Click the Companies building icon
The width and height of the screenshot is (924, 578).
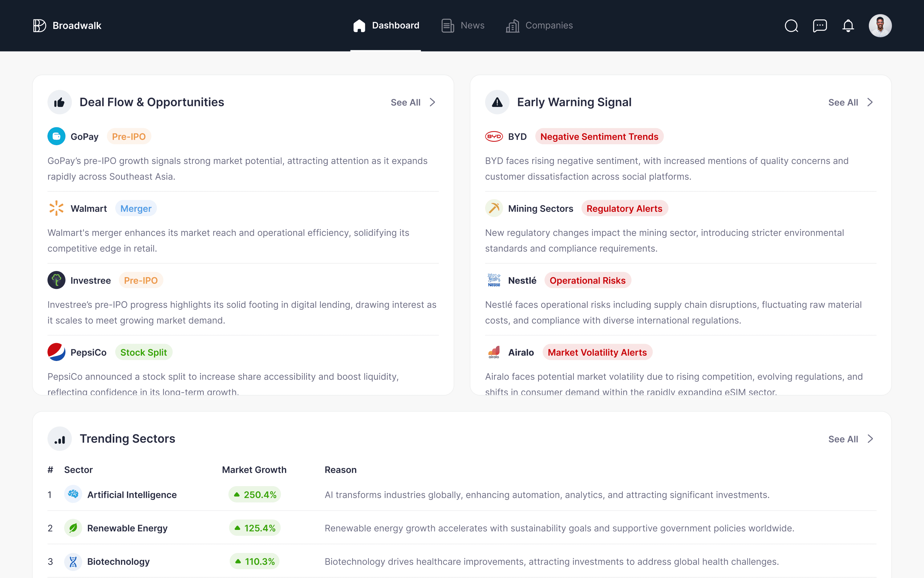tap(513, 26)
